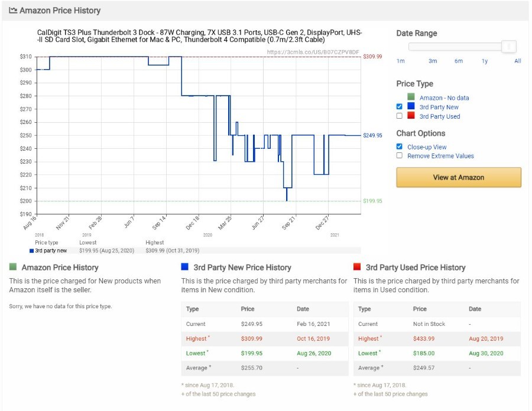Click the Aug 20, 2019 date cell
Image resolution: width=532 pixels, height=411 pixels.
pyautogui.click(x=486, y=338)
